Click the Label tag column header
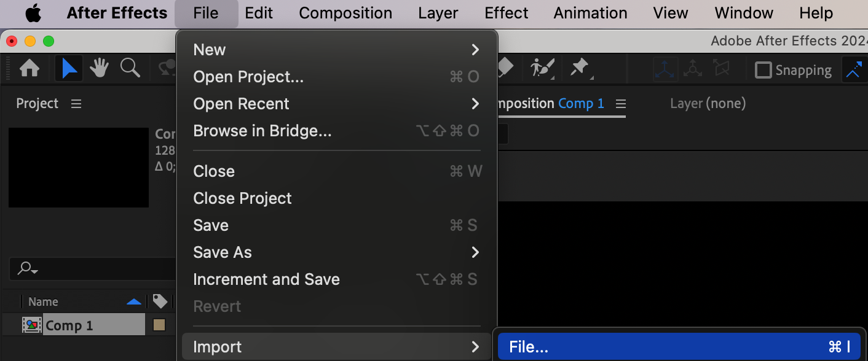Viewport: 868px width, 361px height. click(160, 301)
